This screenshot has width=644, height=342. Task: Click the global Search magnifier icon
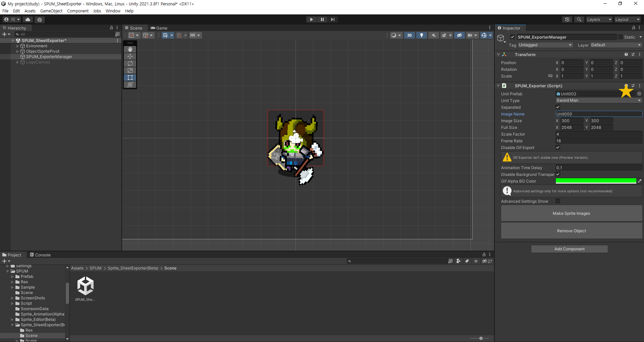pos(579,19)
